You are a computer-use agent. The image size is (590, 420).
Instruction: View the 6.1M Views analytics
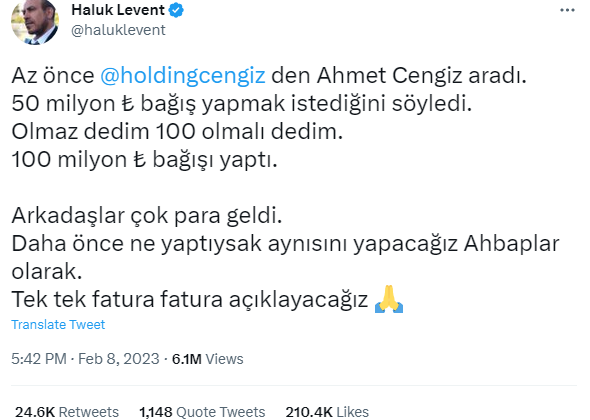pos(208,359)
